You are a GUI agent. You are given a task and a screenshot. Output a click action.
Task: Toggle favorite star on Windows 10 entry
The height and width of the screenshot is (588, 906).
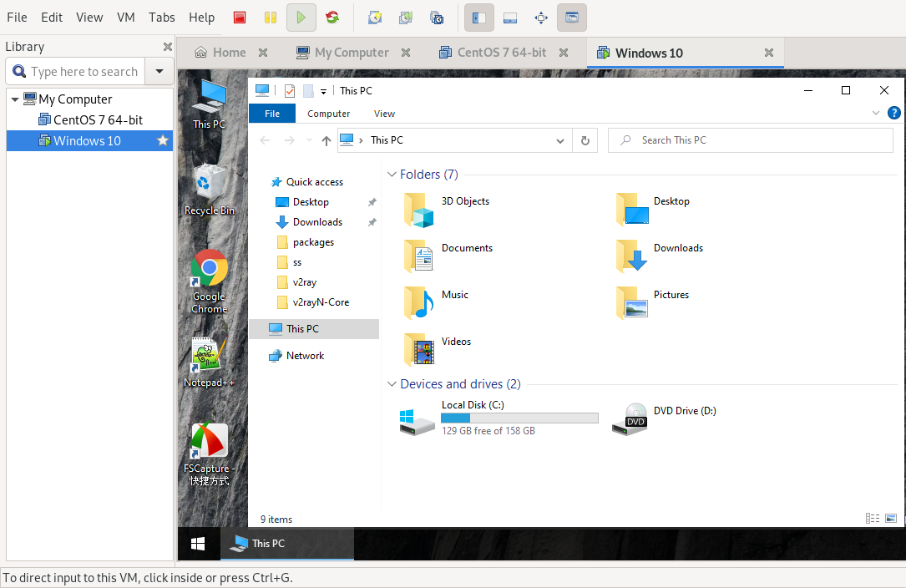(163, 140)
